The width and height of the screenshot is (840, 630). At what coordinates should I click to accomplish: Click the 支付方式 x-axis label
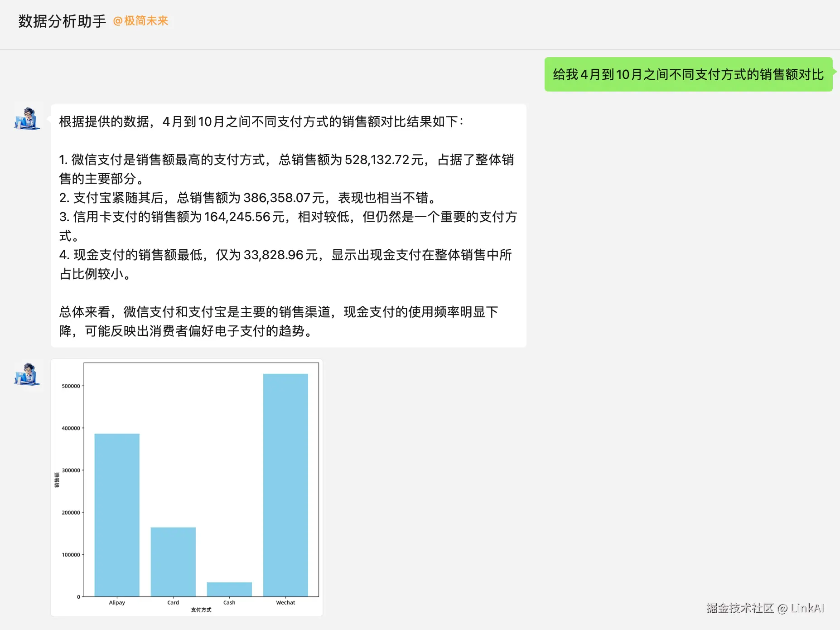click(200, 610)
